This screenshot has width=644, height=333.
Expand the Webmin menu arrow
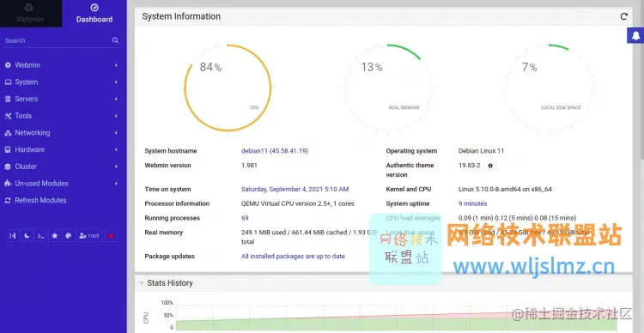pos(116,65)
